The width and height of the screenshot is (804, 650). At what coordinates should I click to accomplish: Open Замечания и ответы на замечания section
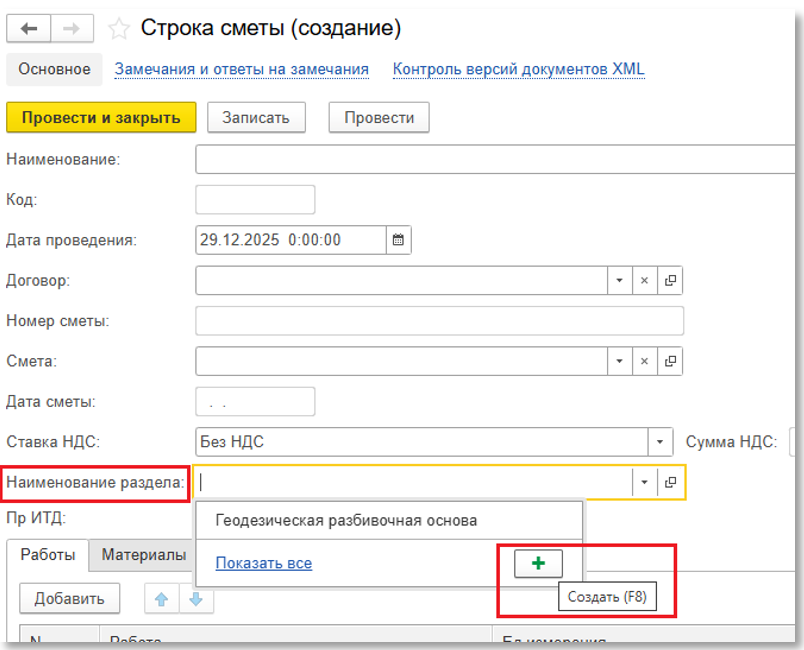tap(242, 69)
